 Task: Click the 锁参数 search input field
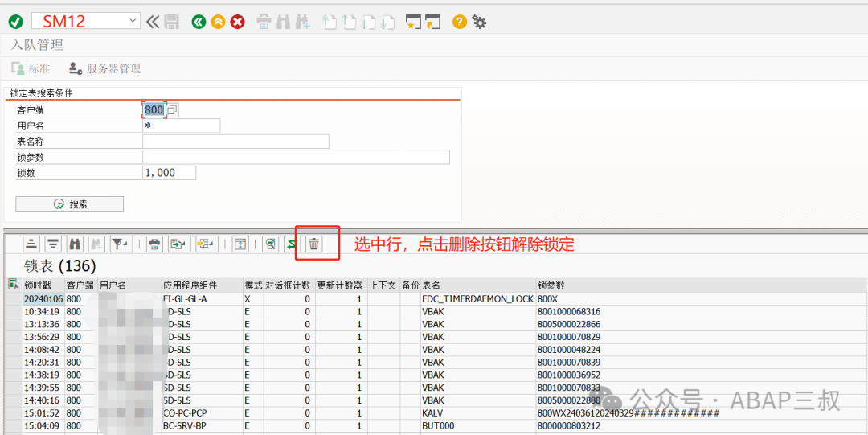pos(296,157)
